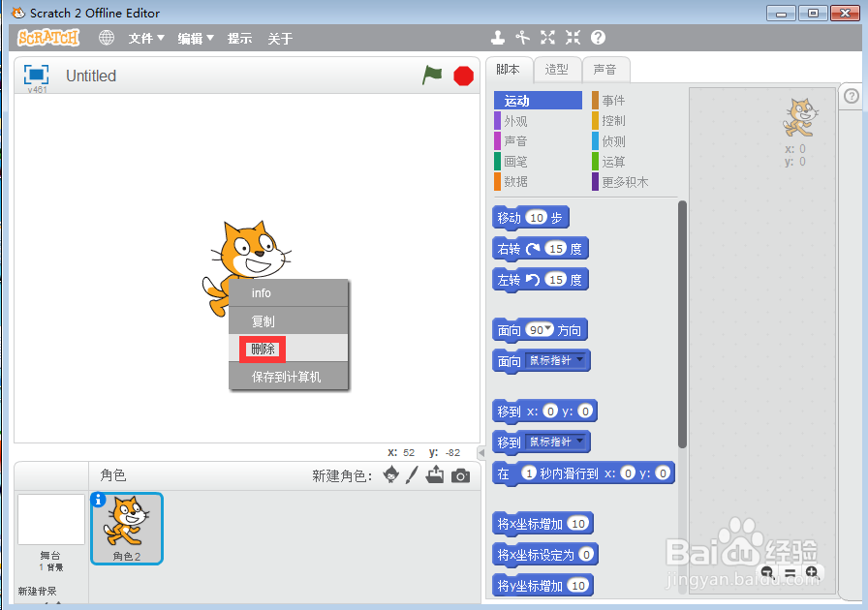Click the 10 field in 将x坐标增加 block
The width and height of the screenshot is (868, 610).
point(578,524)
